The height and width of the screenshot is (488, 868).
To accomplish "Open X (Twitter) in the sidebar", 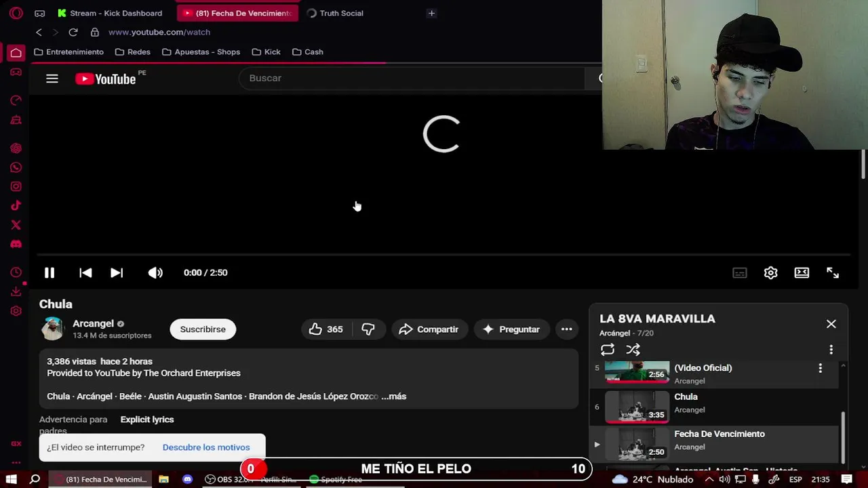I will tap(16, 224).
